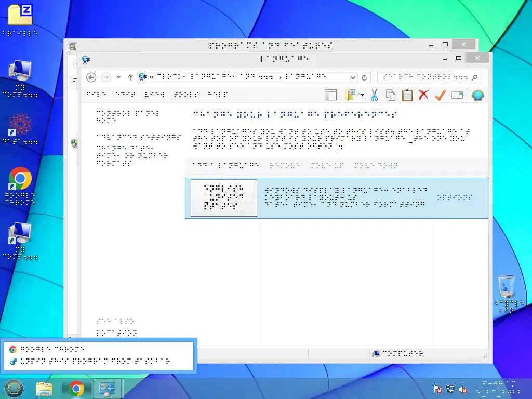Image resolution: width=532 pixels, height=399 pixels.
Task: Click the forward navigation arrow
Action: tap(106, 77)
